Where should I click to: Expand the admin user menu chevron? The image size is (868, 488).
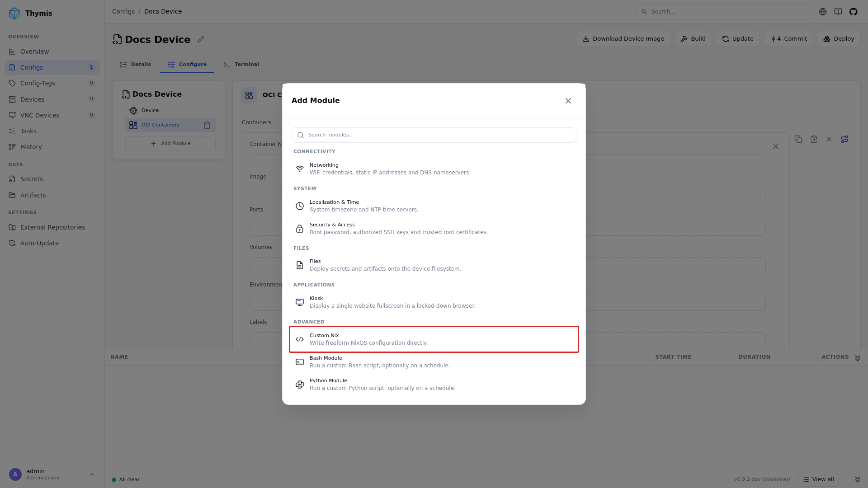(x=92, y=474)
